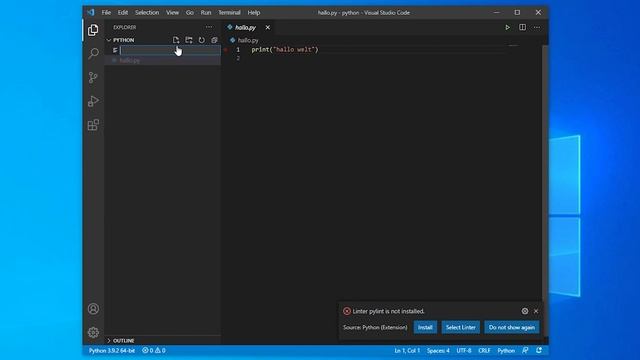The width and height of the screenshot is (640, 360).
Task: Select Python 3.9.2 64-bit interpreter in status bar
Action: [x=112, y=350]
